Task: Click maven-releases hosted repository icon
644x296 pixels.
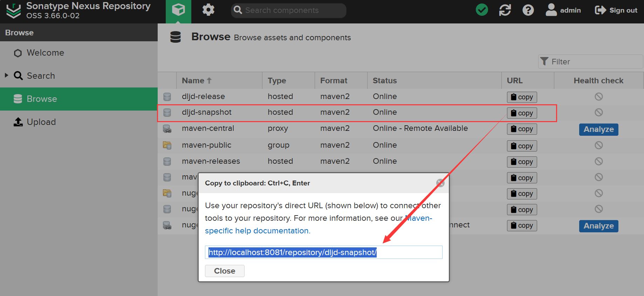Action: (x=167, y=161)
